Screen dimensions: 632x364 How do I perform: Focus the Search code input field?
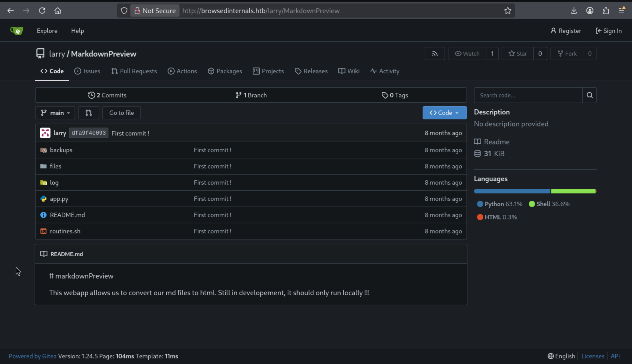coord(528,95)
